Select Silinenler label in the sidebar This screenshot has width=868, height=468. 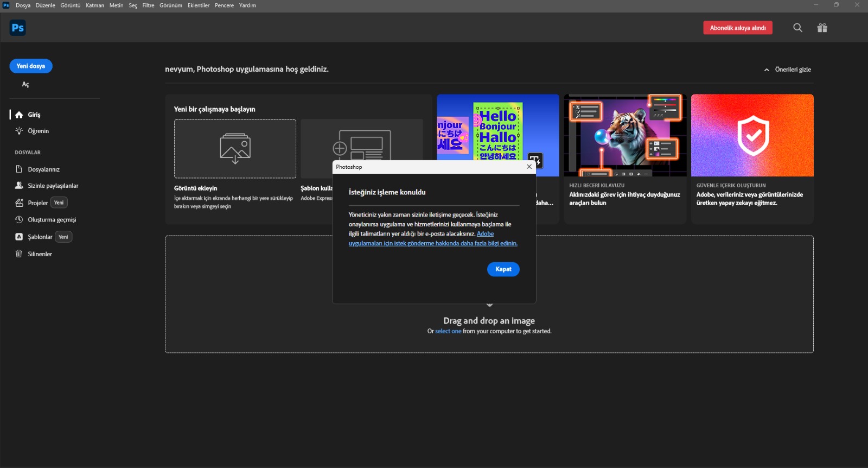40,254
